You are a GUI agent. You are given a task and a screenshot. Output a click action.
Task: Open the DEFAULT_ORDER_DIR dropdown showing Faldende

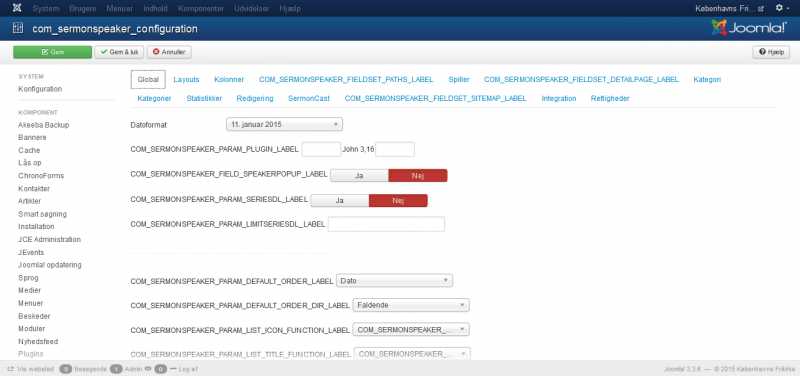(x=411, y=305)
